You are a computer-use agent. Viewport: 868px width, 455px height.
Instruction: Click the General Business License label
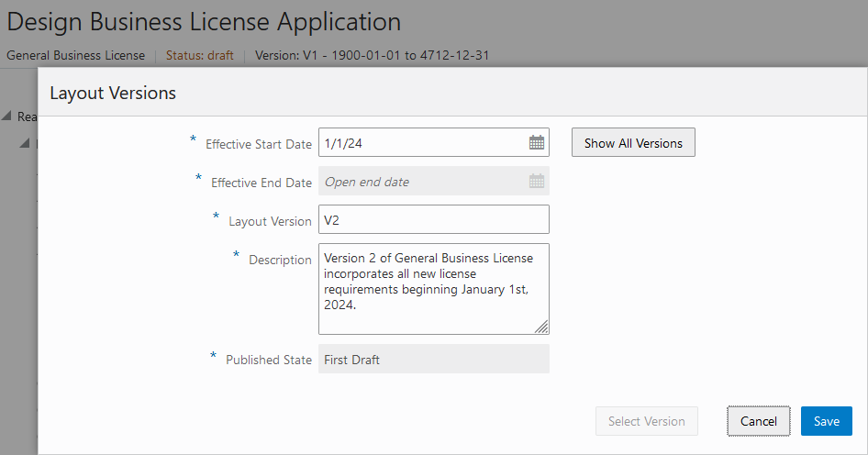pyautogui.click(x=75, y=55)
